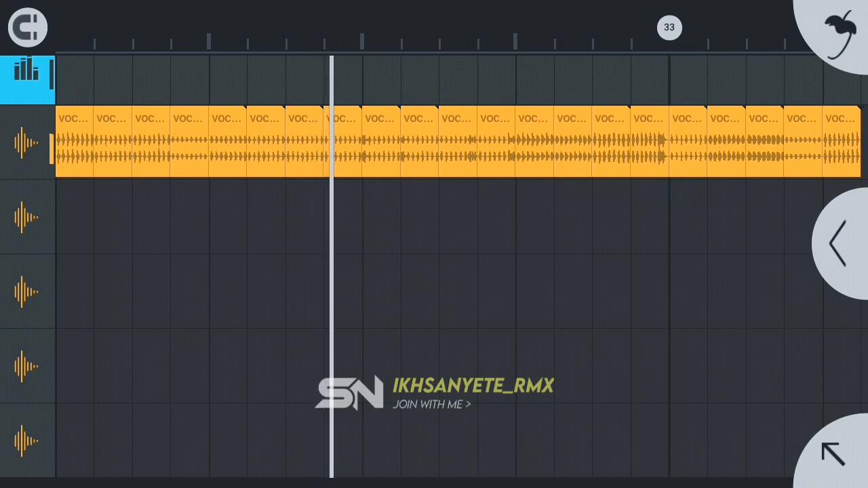The image size is (868, 488).
Task: Click the gray bar beside the drum track header
Action: pos(51,74)
